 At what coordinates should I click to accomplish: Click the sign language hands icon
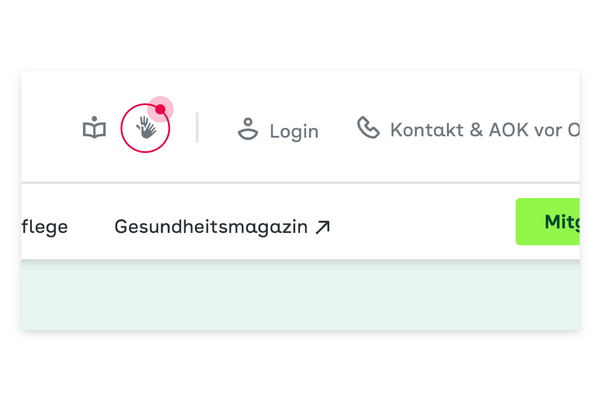pos(146,127)
